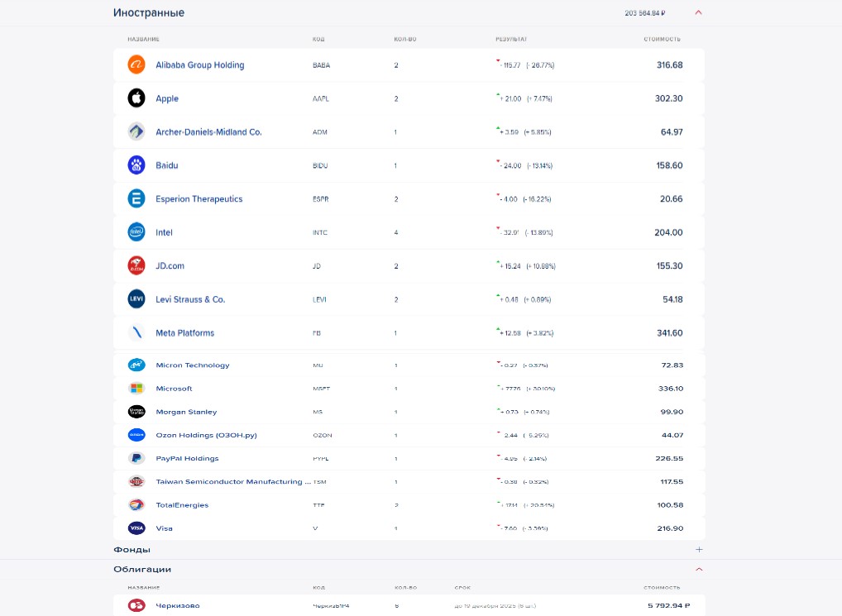The image size is (842, 616).
Task: Click the Черкизово bond value 5 792.94 ₽
Action: [x=668, y=605]
